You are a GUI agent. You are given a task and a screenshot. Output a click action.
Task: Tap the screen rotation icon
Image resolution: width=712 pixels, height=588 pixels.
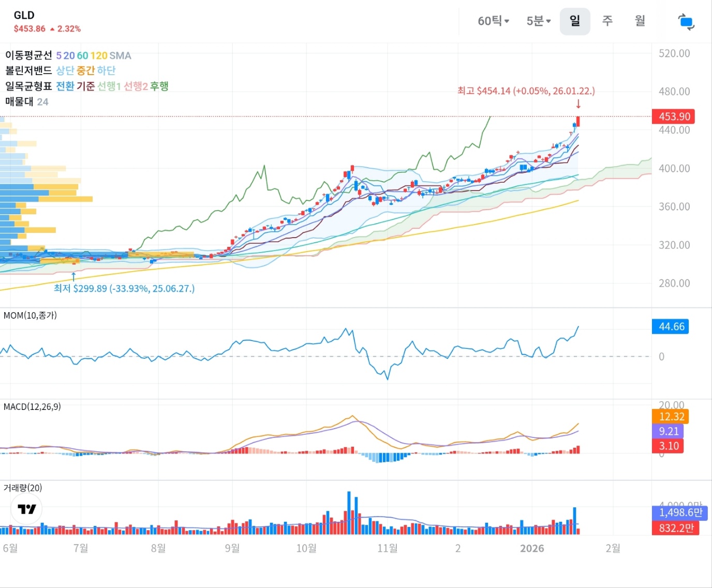[686, 22]
